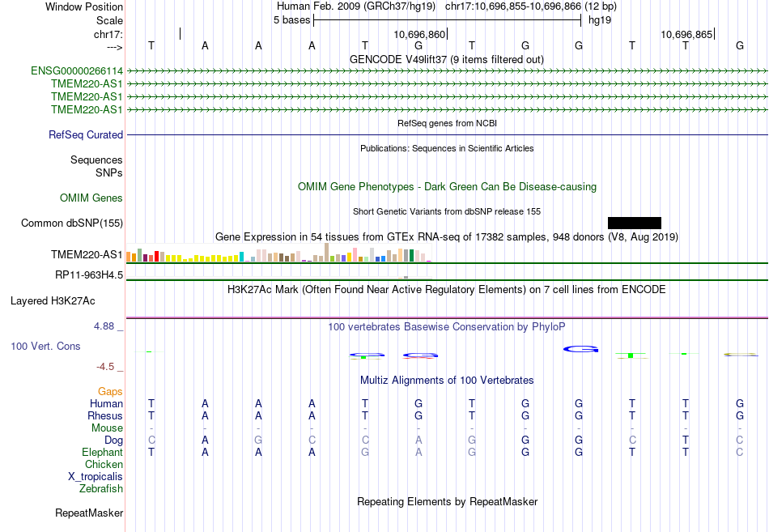Open Multiz Alignments of 100 Vertebrates title
This screenshot has width=769, height=532.
447,381
